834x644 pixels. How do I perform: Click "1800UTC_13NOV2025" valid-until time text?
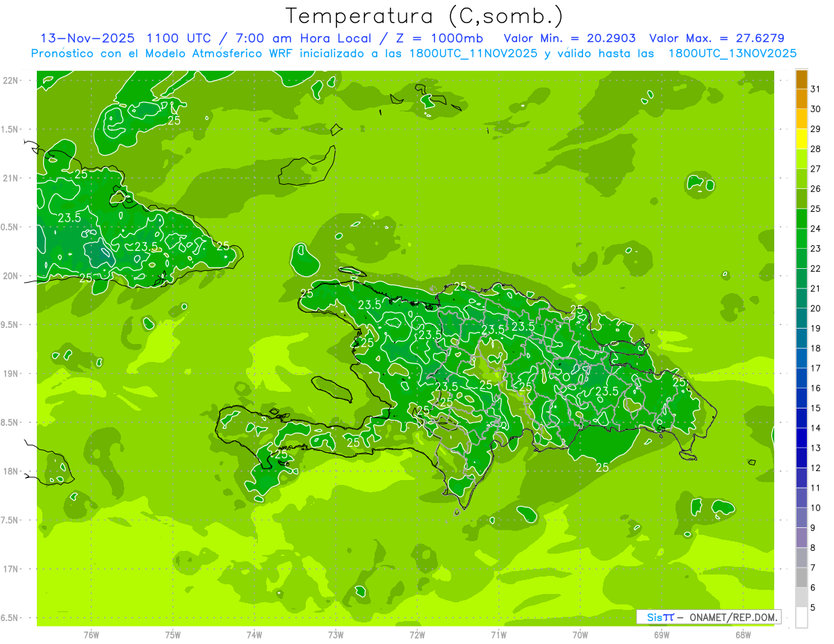click(733, 53)
